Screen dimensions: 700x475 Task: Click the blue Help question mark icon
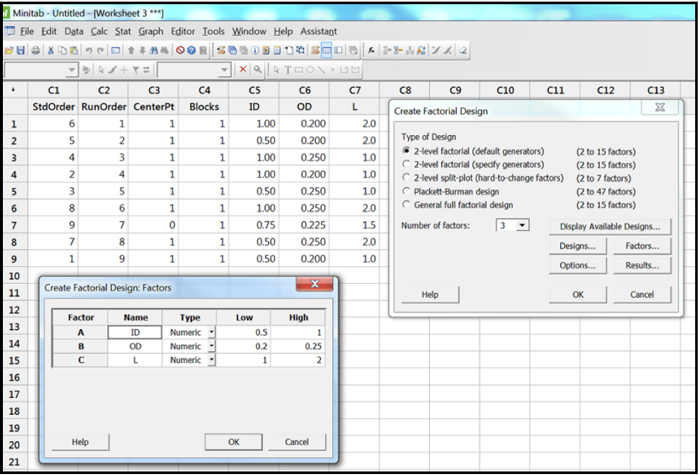click(x=192, y=50)
